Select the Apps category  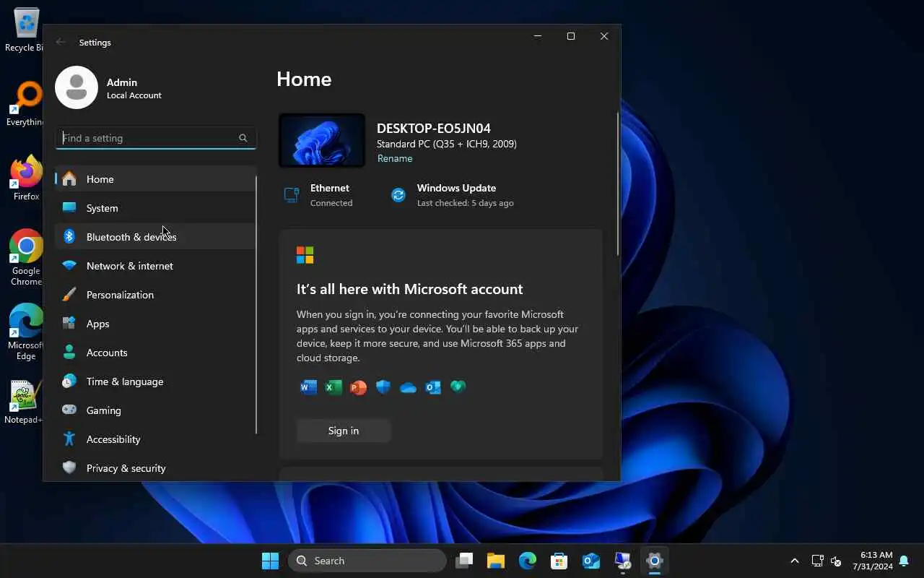coord(156,324)
